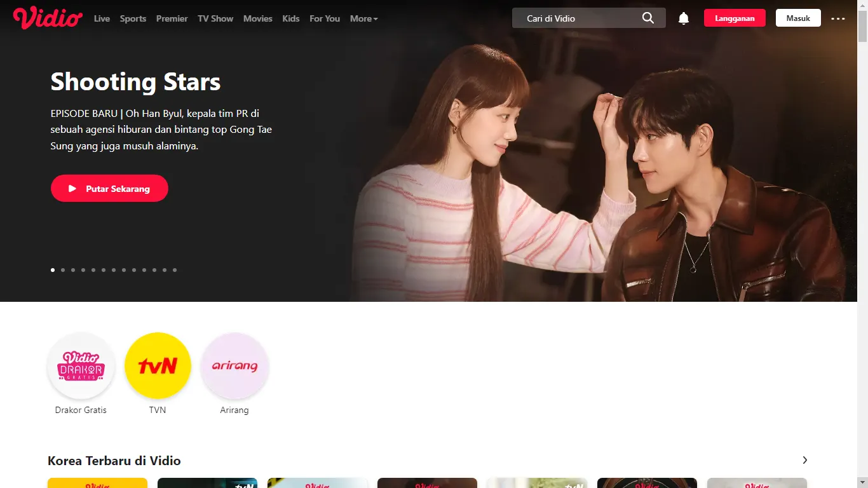This screenshot has height=488, width=868.
Task: Open the three-dots overflow menu
Action: coord(838,18)
